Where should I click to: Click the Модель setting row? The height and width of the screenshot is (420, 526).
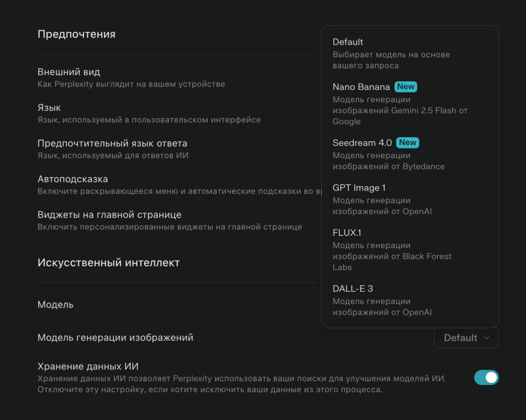[55, 305]
